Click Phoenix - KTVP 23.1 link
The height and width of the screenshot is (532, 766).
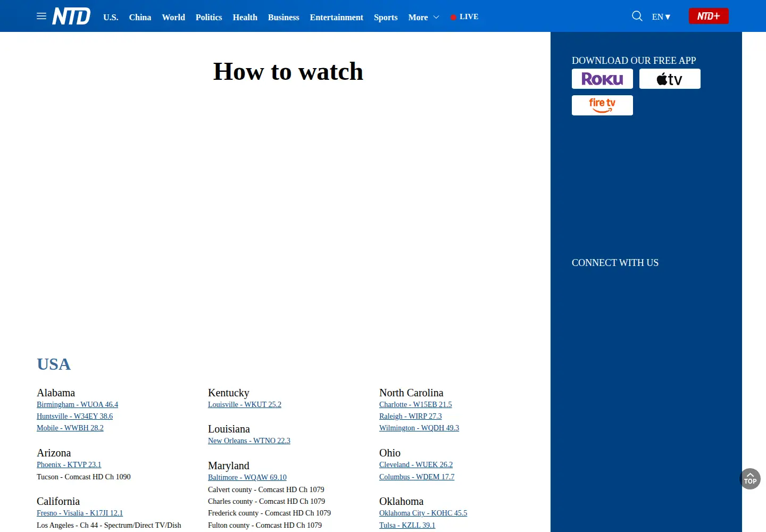(69, 465)
